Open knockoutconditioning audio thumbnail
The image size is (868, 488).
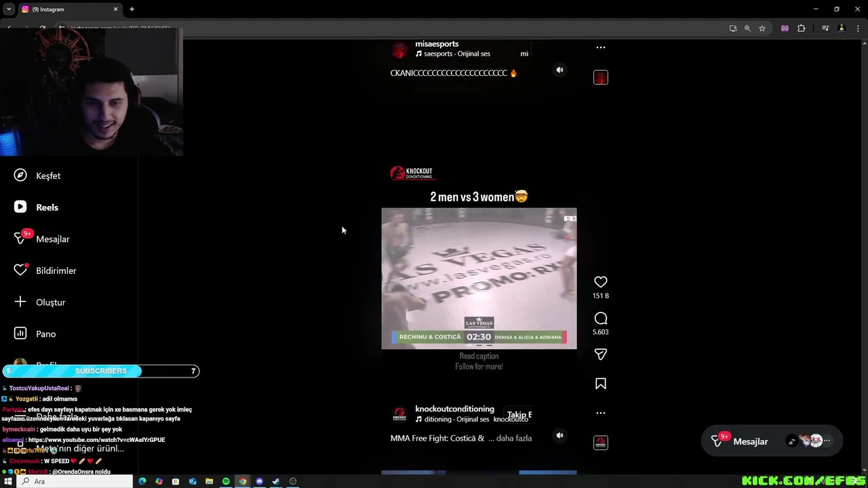[601, 443]
